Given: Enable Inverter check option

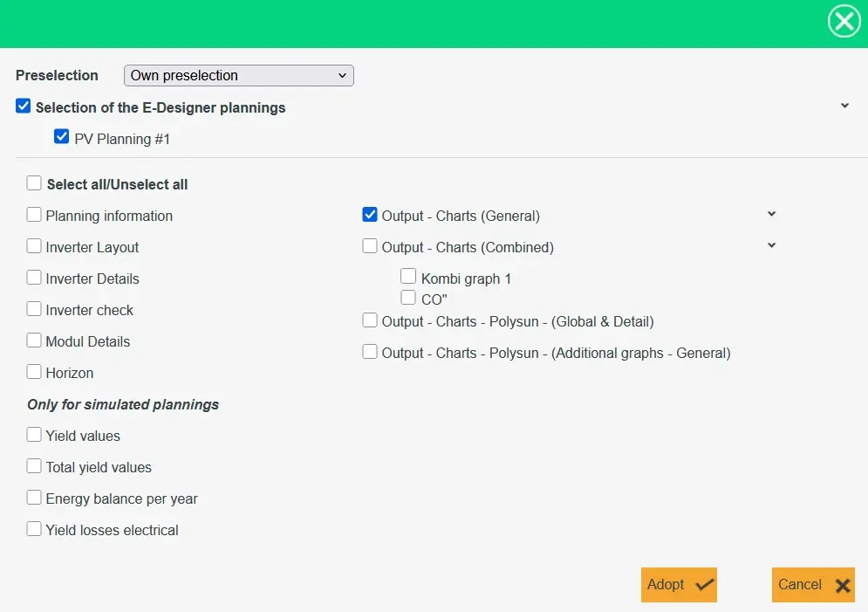Looking at the screenshot, I should pos(34,309).
